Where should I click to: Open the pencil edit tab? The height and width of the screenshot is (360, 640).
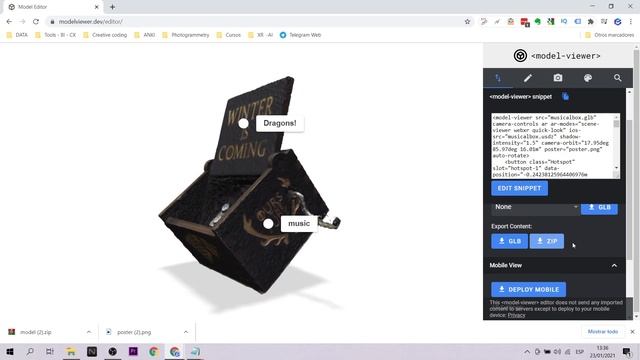[x=528, y=78]
